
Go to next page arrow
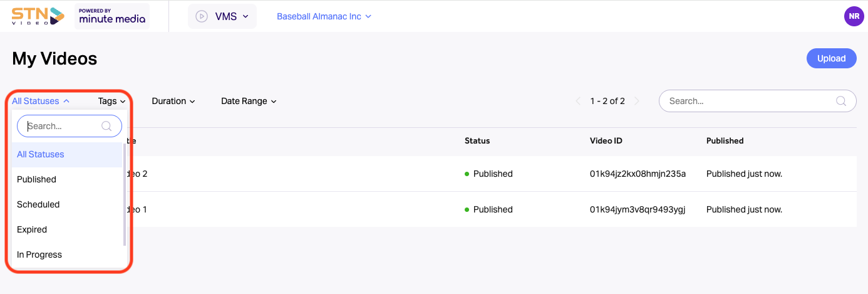pos(637,101)
